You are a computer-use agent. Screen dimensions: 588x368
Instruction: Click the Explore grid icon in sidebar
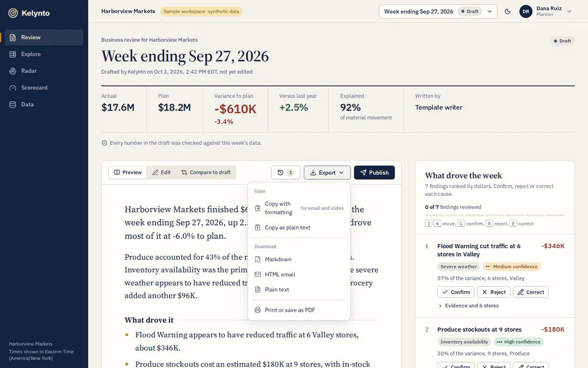[13, 54]
